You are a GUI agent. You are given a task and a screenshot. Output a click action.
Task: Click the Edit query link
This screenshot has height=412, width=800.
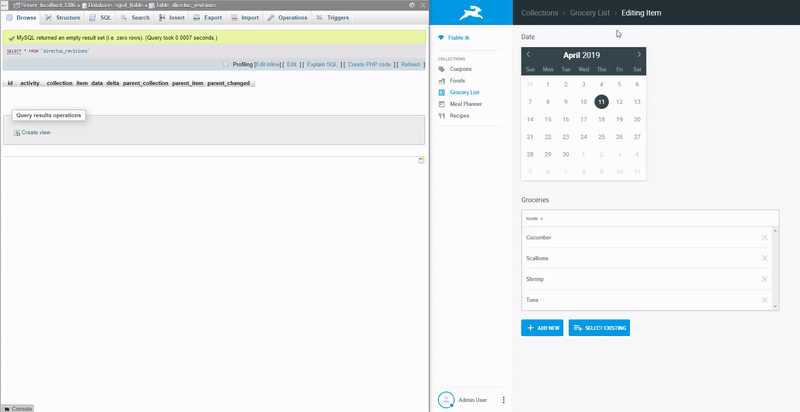[292, 64]
